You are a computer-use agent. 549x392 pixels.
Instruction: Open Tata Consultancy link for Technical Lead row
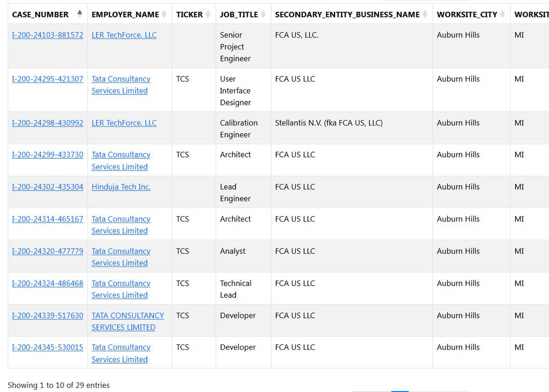click(121, 289)
